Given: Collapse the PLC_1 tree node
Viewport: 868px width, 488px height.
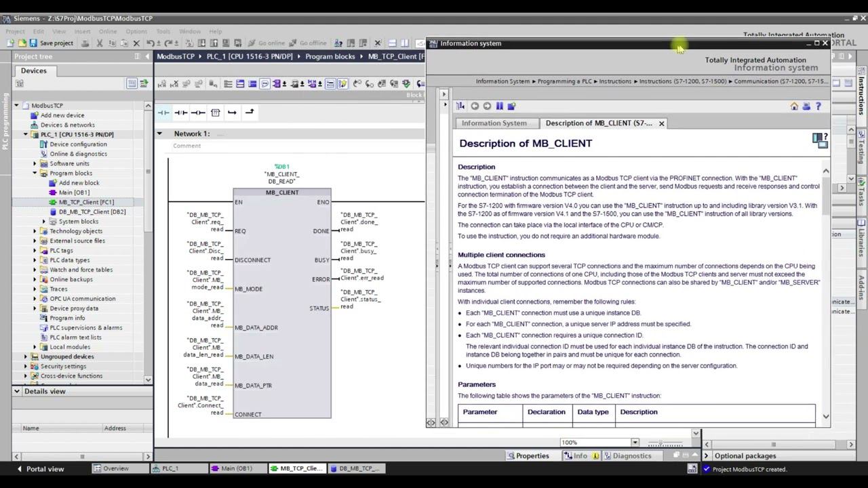Looking at the screenshot, I should 26,134.
